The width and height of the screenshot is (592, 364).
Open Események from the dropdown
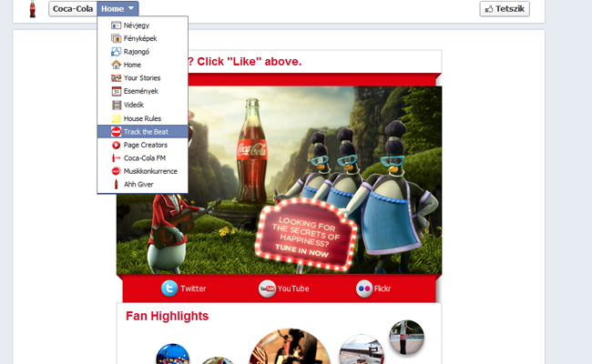pyautogui.click(x=143, y=91)
